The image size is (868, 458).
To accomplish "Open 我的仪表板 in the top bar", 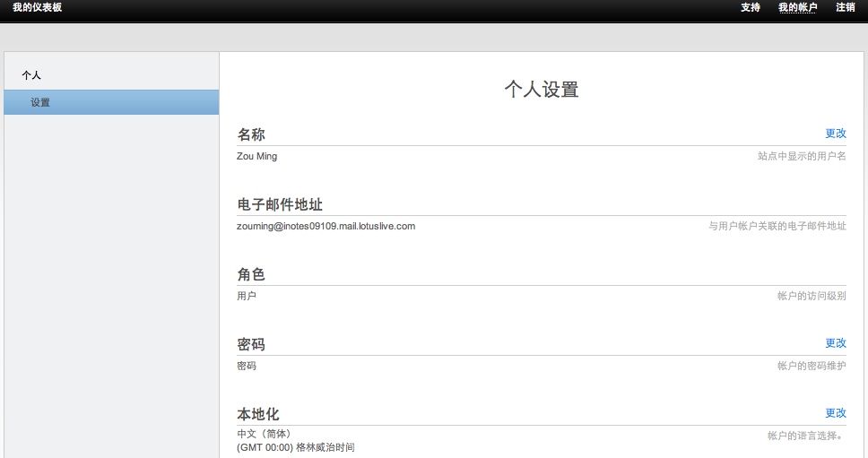I will [x=38, y=7].
